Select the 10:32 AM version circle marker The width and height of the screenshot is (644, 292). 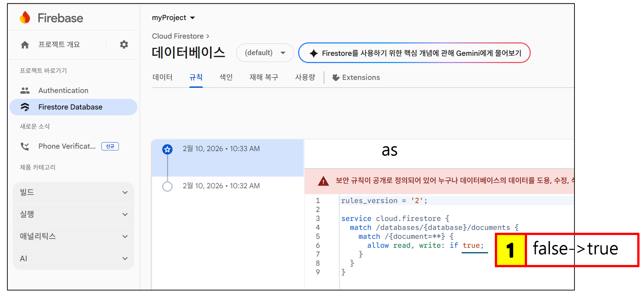[167, 186]
